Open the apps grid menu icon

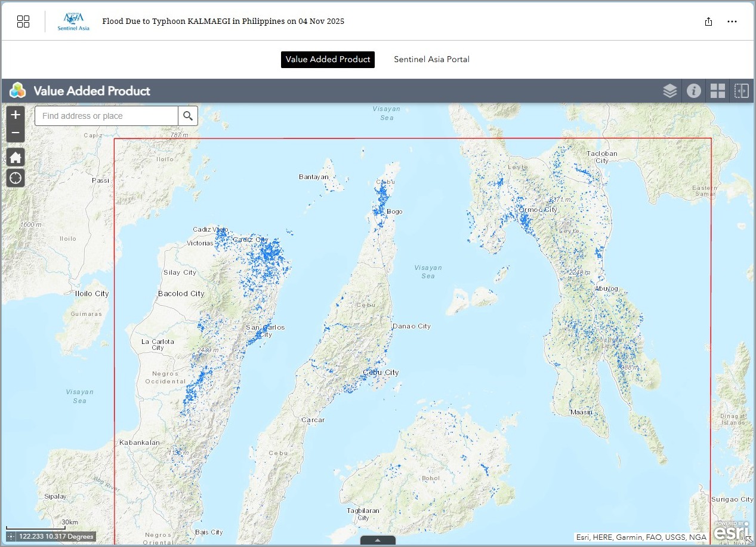(x=23, y=21)
